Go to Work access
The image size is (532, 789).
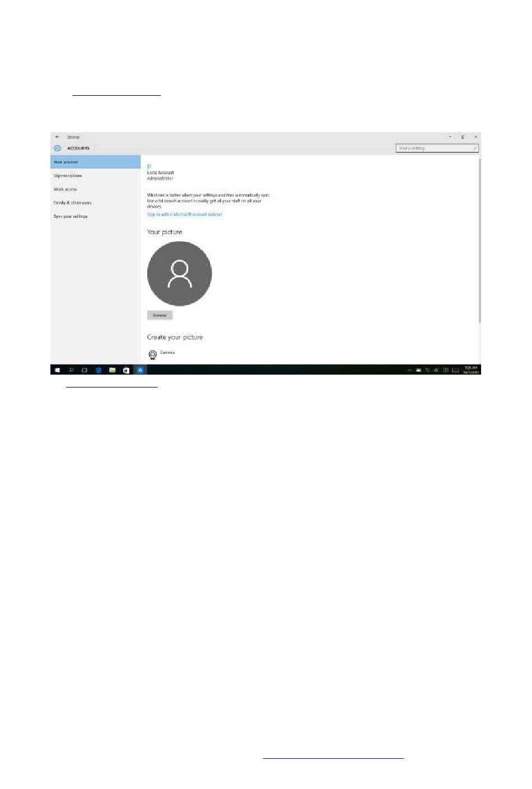(x=96, y=189)
